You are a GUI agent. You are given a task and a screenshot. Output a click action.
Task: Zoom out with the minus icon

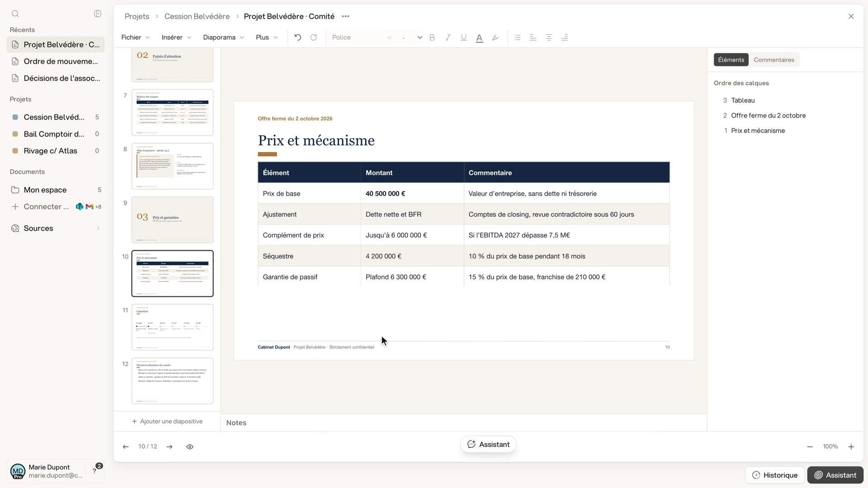tap(810, 446)
